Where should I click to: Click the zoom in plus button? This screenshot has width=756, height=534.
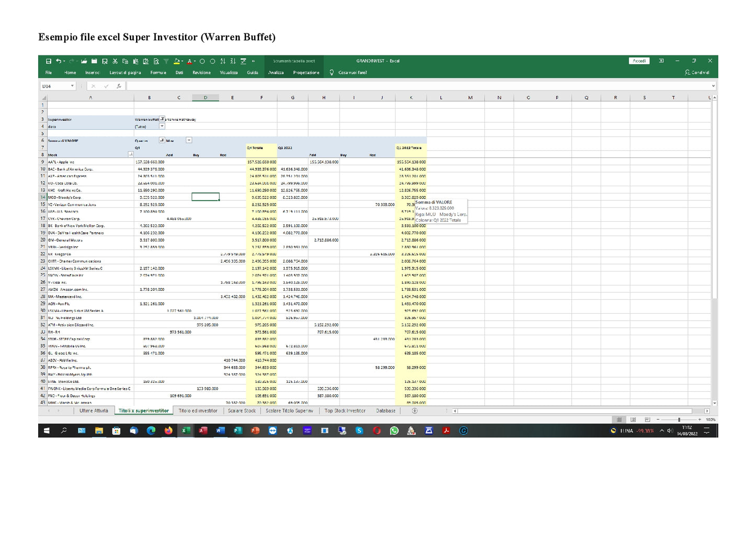699,419
